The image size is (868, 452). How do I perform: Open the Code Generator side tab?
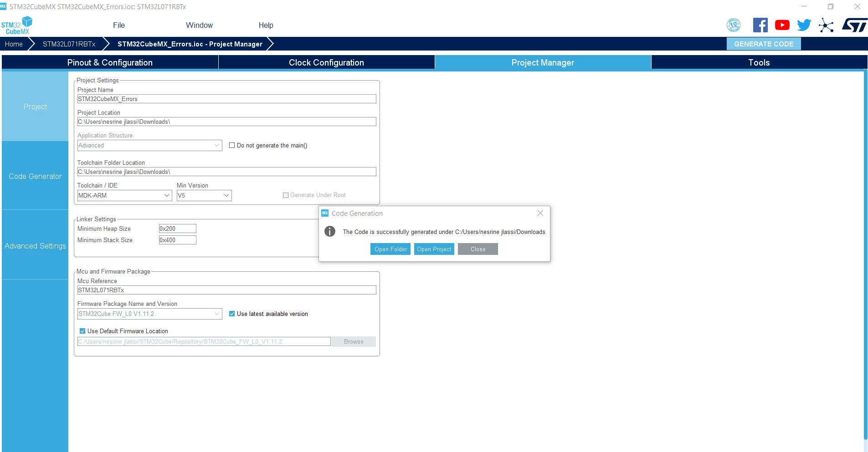pyautogui.click(x=35, y=176)
